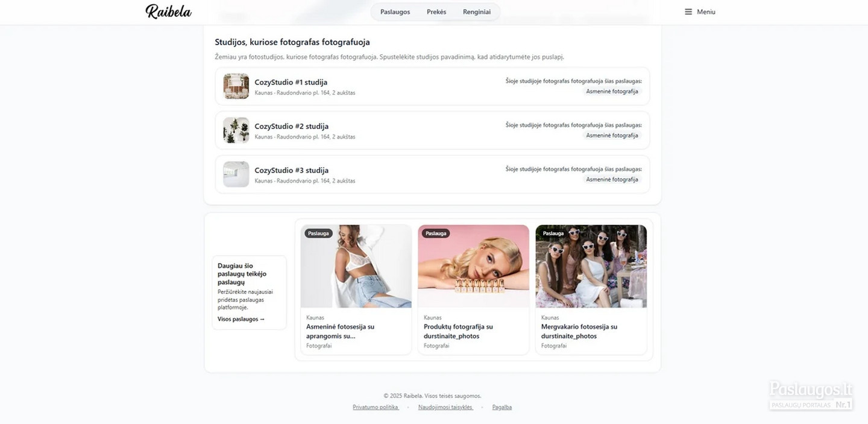Click the Kaunas label on Mergvakario fotosesija card
The image size is (868, 424).
coord(550,317)
